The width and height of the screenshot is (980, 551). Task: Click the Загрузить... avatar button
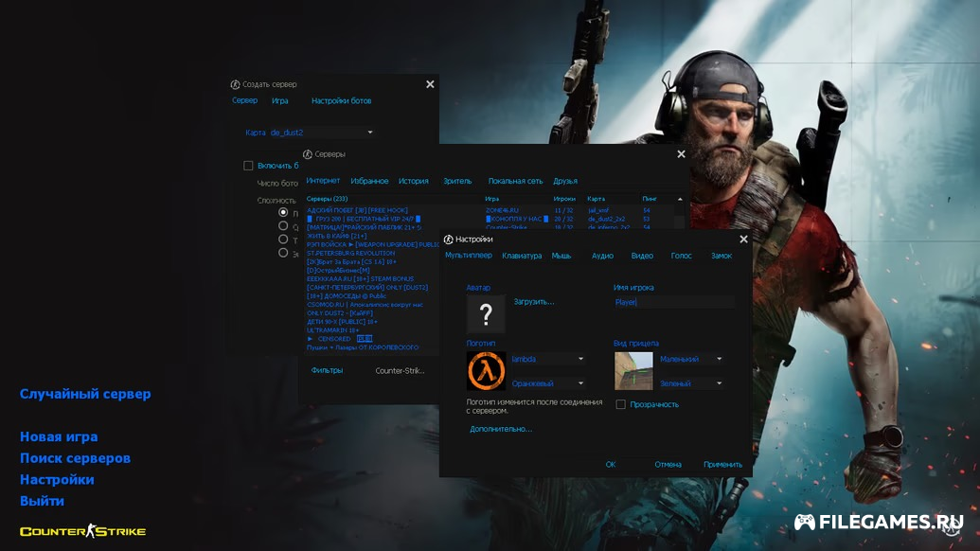(x=534, y=302)
